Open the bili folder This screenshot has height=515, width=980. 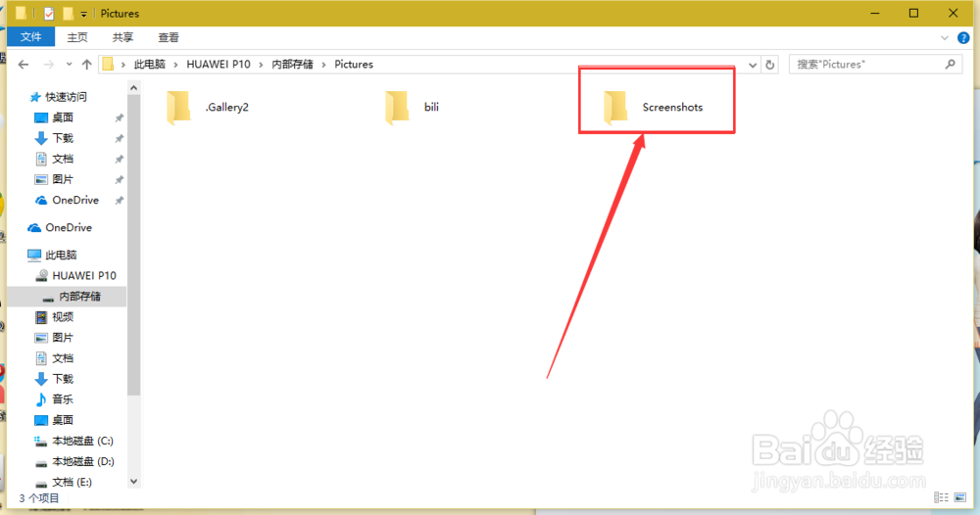412,107
